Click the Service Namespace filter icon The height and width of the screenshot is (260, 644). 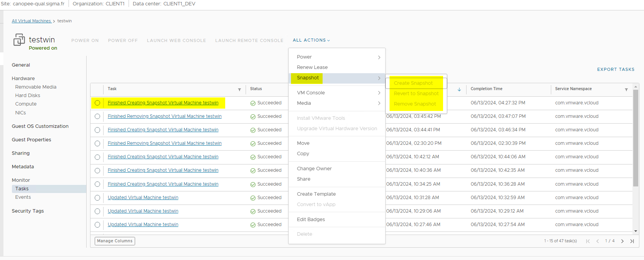click(x=626, y=89)
